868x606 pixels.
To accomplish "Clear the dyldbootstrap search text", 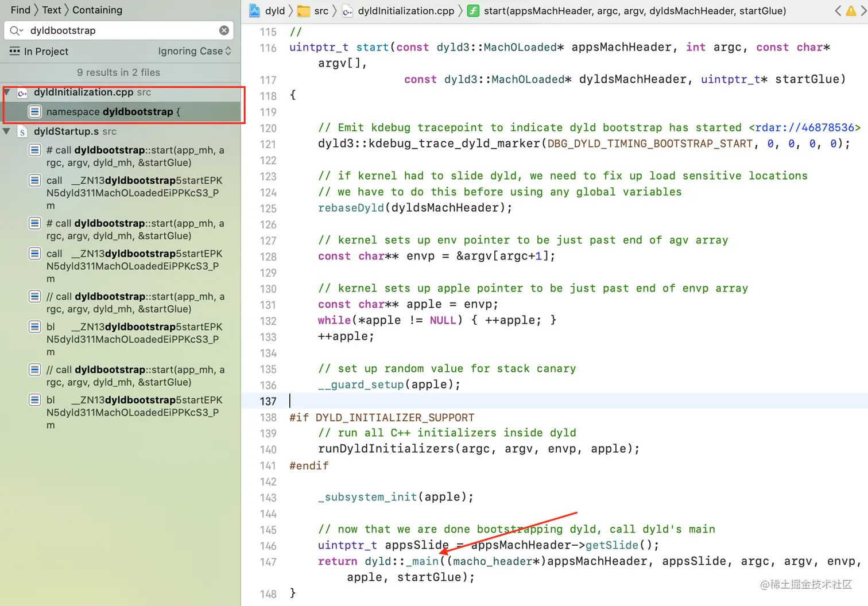I will (x=224, y=30).
